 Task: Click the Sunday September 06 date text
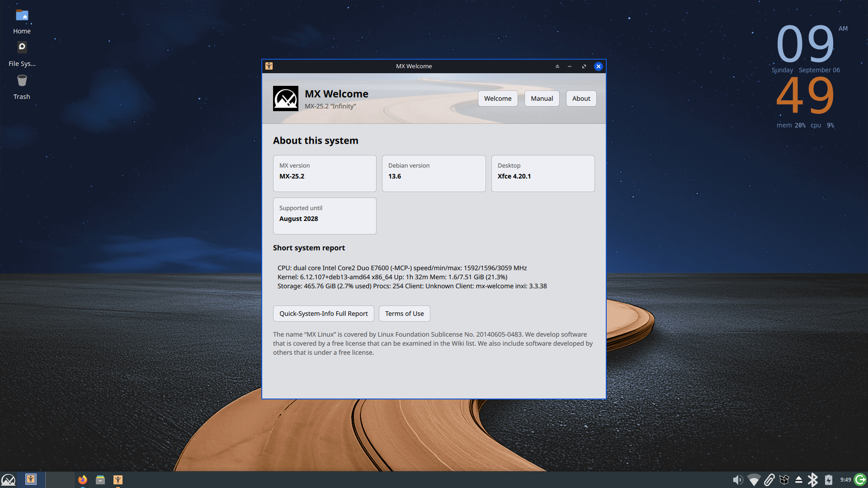tap(806, 70)
